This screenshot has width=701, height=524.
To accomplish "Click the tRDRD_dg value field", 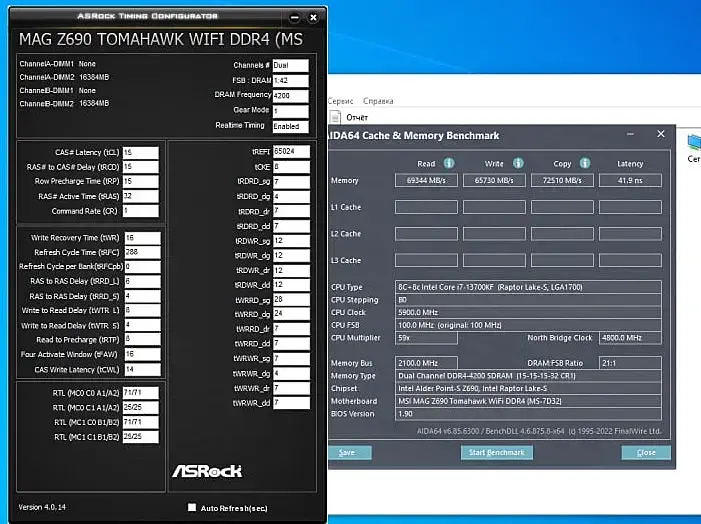I will 291,197.
